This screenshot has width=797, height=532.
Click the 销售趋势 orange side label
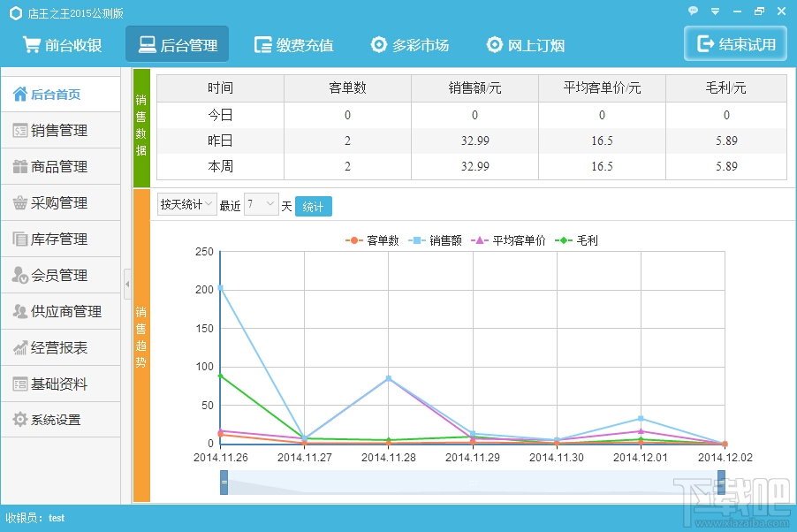141,345
